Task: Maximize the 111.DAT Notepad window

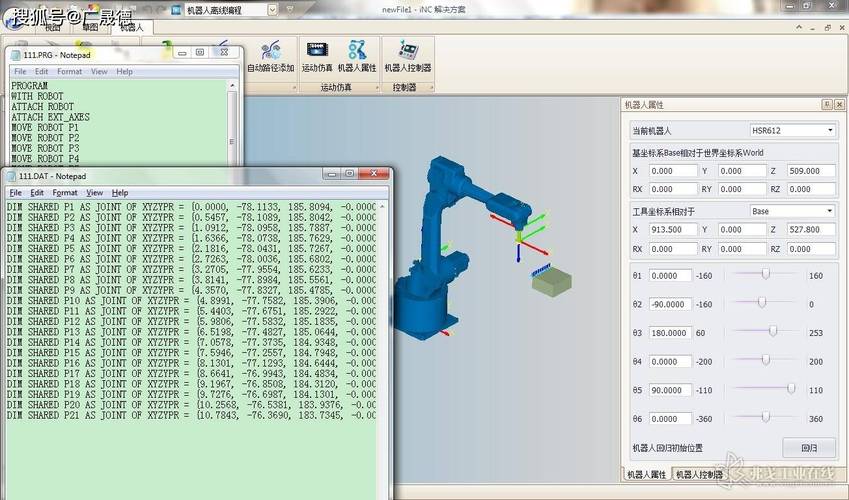Action: [350, 173]
